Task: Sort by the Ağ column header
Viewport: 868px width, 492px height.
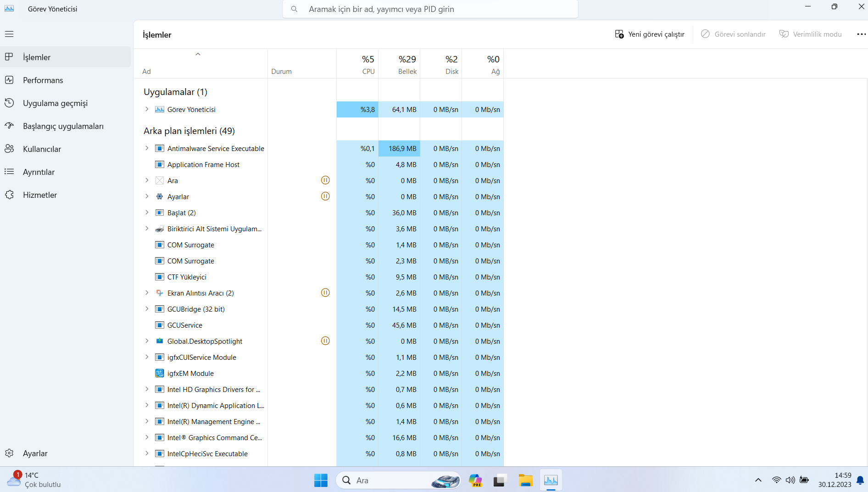Action: 483,64
